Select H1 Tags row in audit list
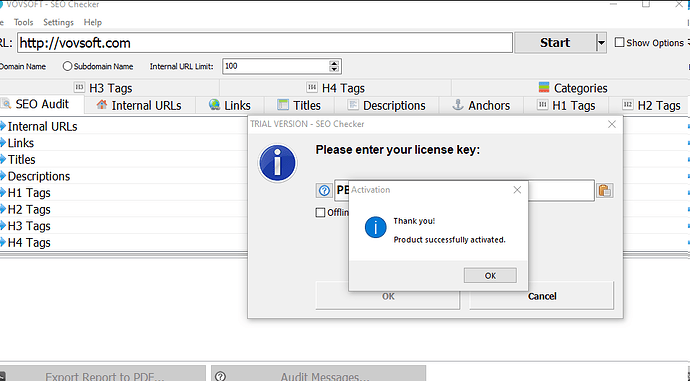Image resolution: width=690 pixels, height=381 pixels. coord(124,193)
